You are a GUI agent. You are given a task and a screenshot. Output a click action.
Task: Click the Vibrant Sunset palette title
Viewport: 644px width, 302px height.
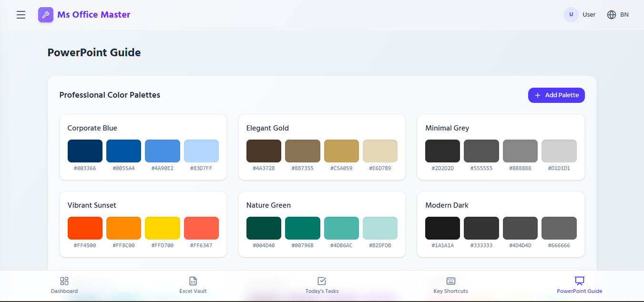coord(92,205)
